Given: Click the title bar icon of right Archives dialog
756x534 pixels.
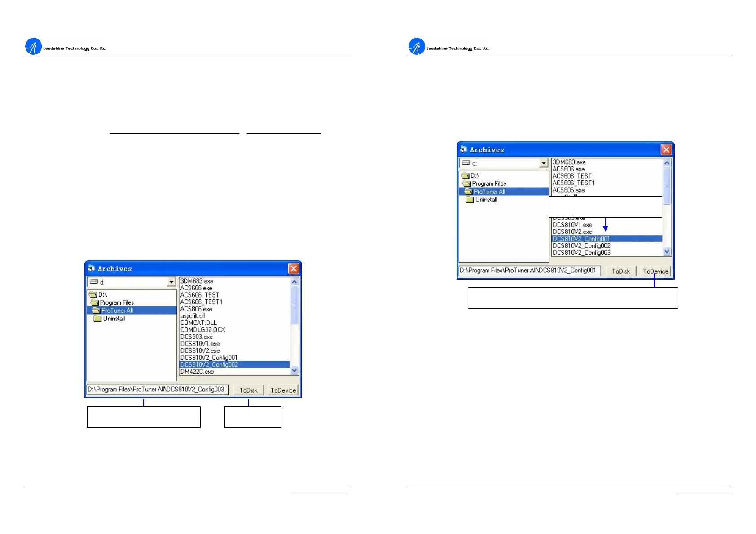Looking at the screenshot, I should 464,149.
